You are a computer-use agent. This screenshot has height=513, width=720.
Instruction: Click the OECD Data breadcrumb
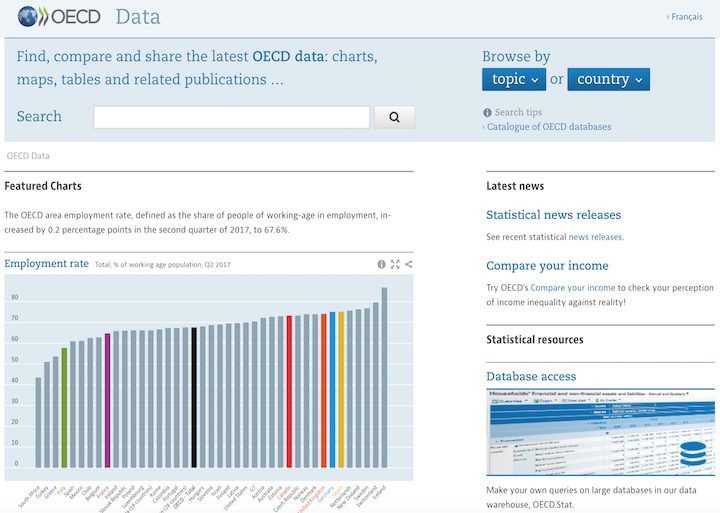28,156
